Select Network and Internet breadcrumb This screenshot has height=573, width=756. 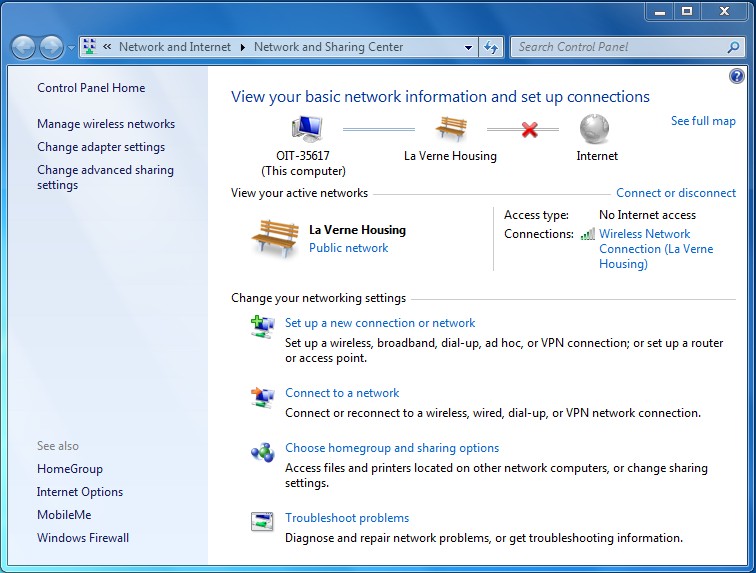pyautogui.click(x=175, y=47)
